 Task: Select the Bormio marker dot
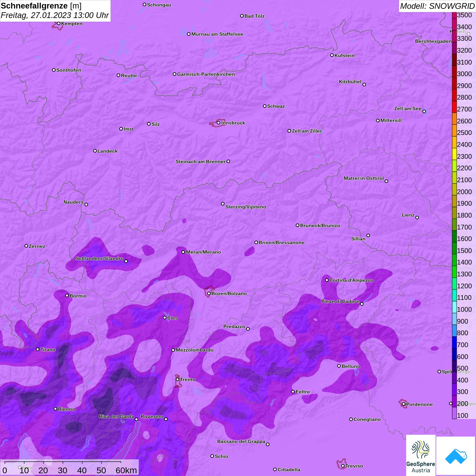[67, 295]
